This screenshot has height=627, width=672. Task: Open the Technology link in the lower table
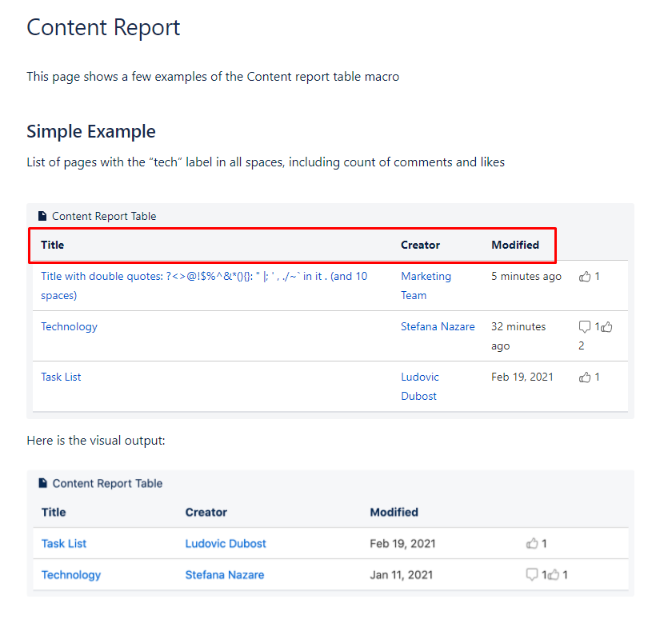click(x=71, y=575)
